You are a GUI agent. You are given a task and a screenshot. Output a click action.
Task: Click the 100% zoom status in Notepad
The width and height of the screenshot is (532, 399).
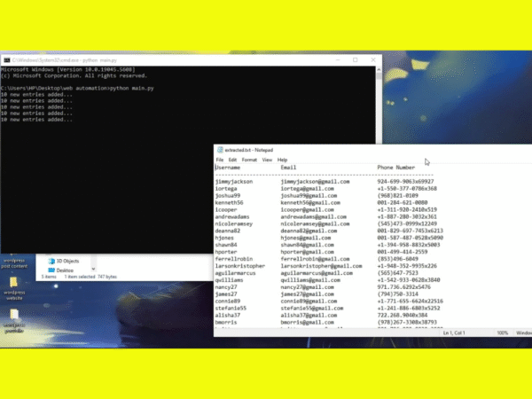point(503,332)
